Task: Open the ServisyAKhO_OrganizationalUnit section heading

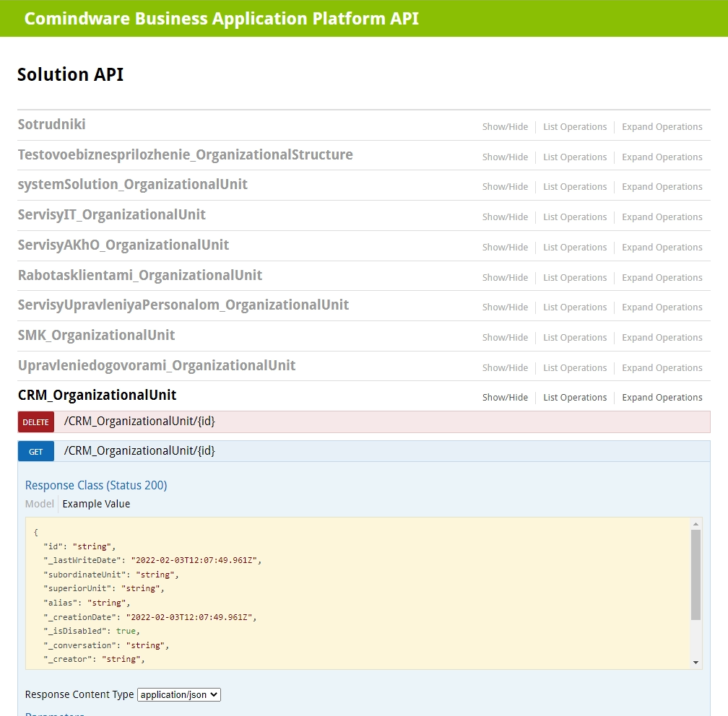Action: (x=123, y=245)
